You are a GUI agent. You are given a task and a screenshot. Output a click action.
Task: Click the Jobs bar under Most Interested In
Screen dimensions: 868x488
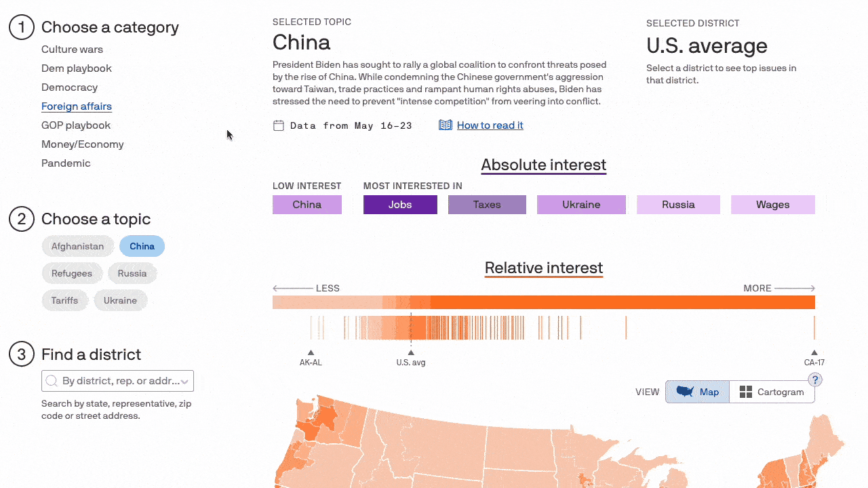[x=400, y=204]
